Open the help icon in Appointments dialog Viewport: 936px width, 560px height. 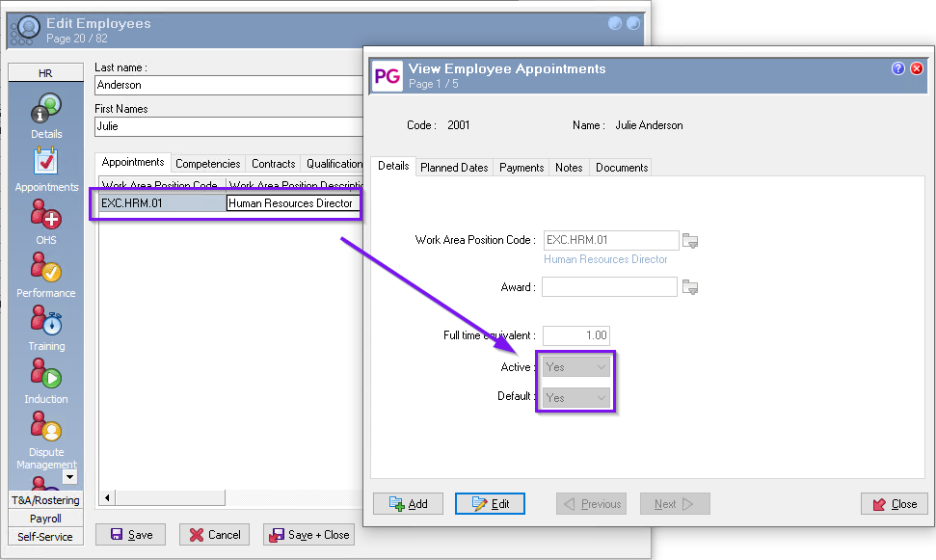coord(898,68)
